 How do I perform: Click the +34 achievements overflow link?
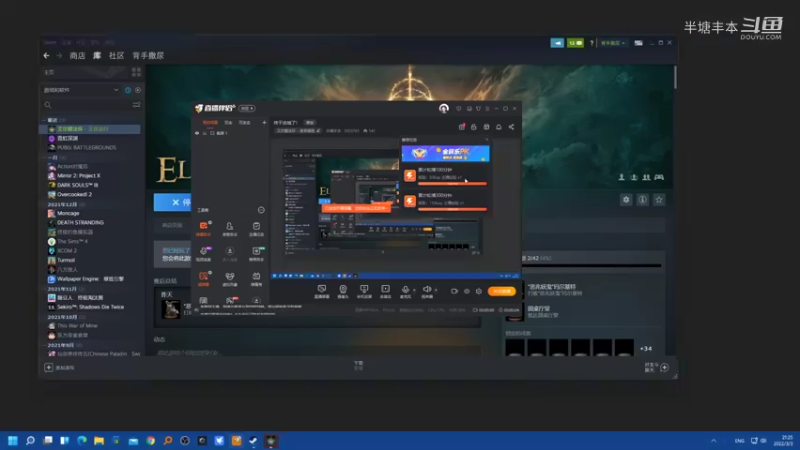pos(646,348)
